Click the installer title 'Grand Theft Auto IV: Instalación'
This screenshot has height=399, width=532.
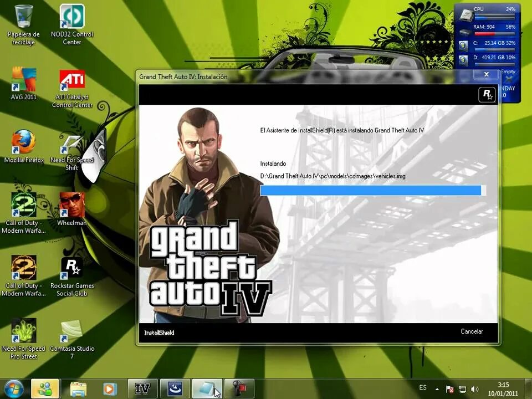tap(183, 77)
